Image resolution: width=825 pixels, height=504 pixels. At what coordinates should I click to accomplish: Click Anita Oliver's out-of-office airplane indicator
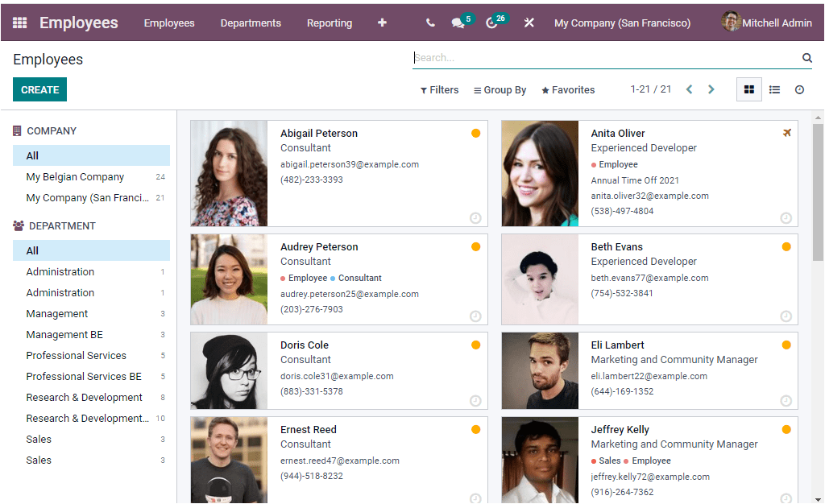coord(787,133)
